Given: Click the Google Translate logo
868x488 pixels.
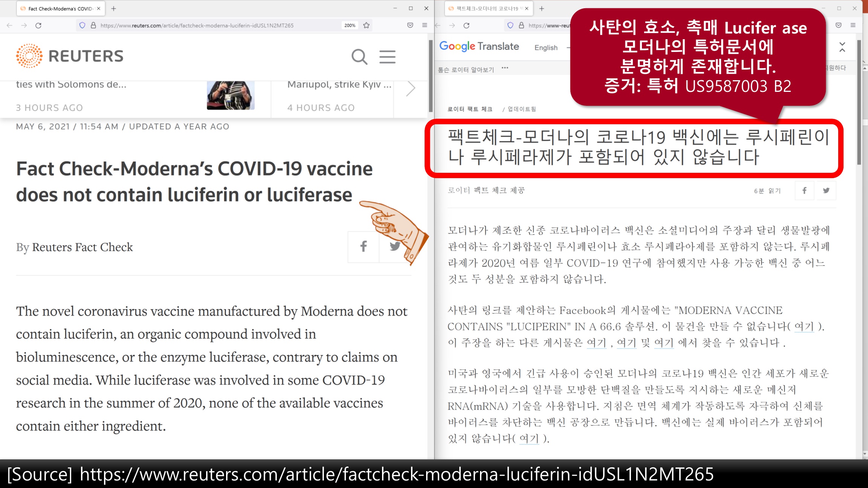Looking at the screenshot, I should pyautogui.click(x=479, y=46).
